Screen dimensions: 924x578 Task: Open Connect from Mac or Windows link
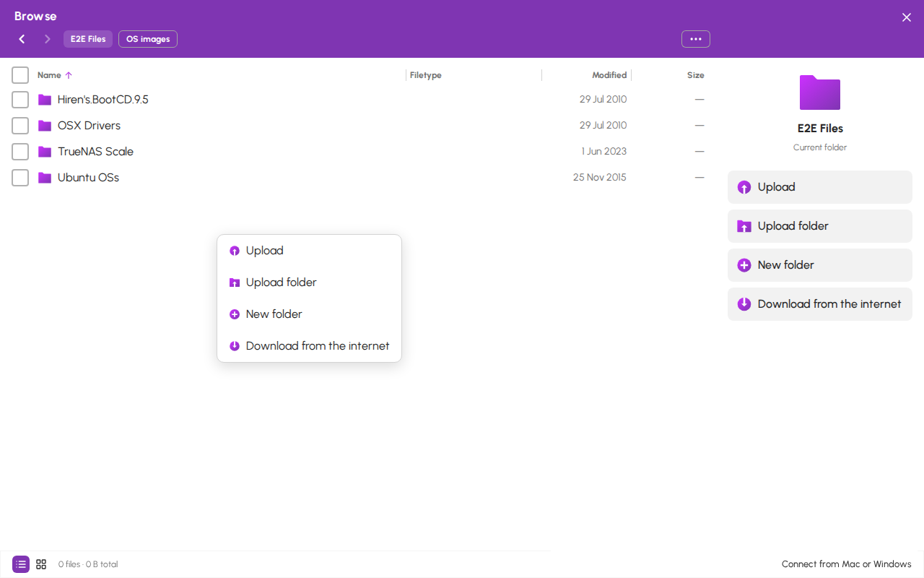click(x=847, y=564)
